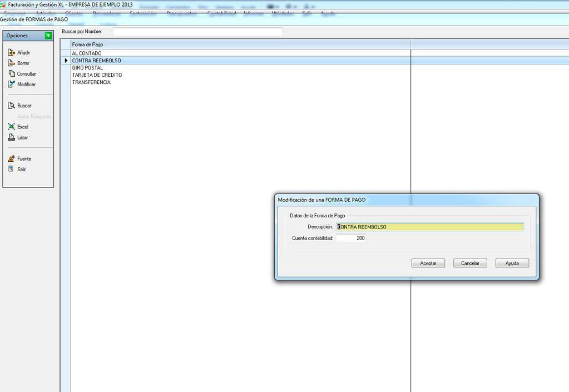Click the Añadir icon in Opciones

pos(11,53)
